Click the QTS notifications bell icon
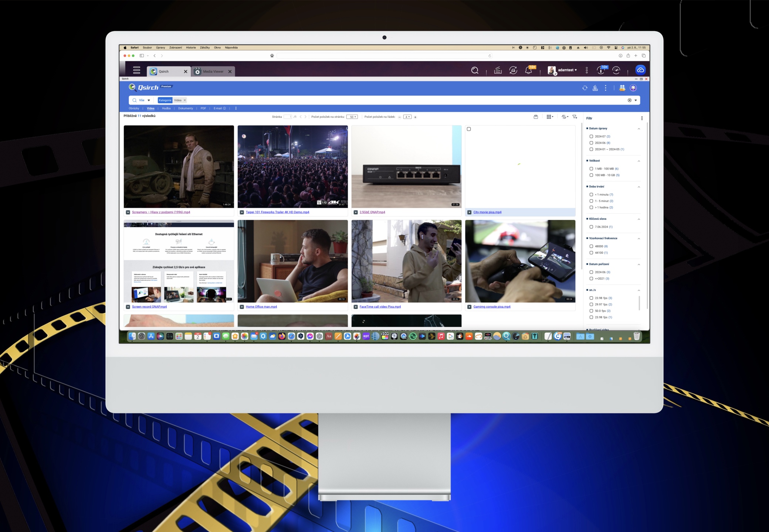Viewport: 769px width, 532px height. click(528, 70)
